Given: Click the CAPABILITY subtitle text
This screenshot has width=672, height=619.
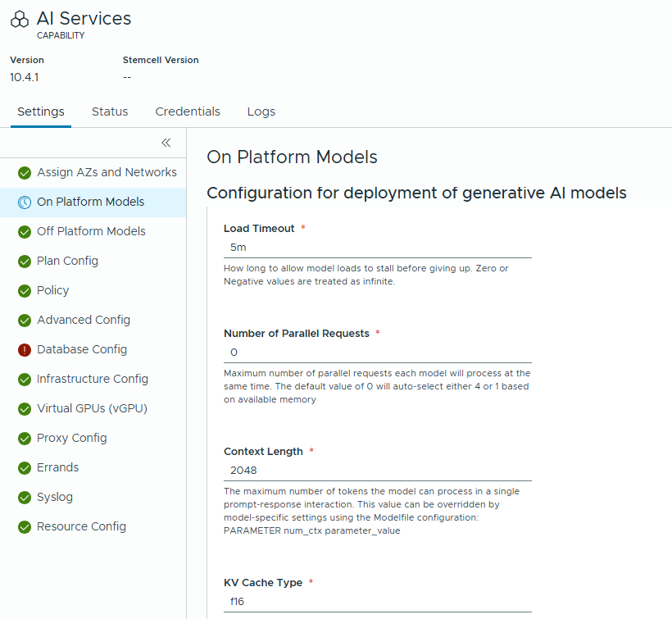Looking at the screenshot, I should (61, 35).
